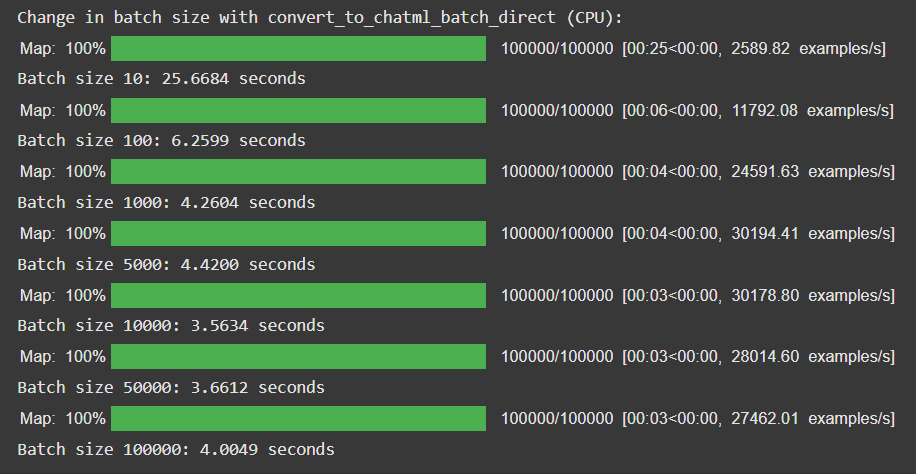This screenshot has height=474, width=916.
Task: Click the progress bar above Batch size 100
Action: (x=298, y=111)
